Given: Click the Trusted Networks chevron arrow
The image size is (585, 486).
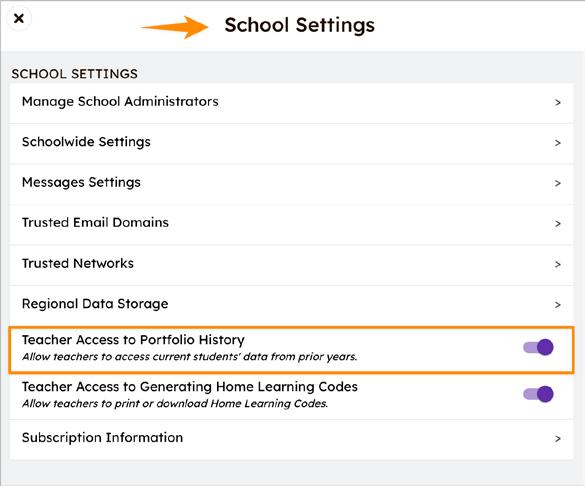Looking at the screenshot, I should click(x=557, y=264).
